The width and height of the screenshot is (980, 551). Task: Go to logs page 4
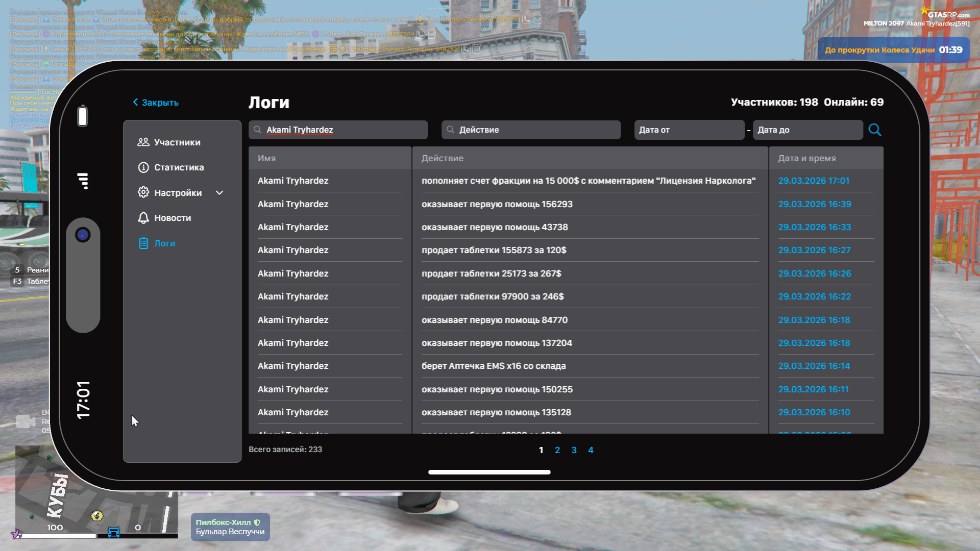[x=591, y=450]
